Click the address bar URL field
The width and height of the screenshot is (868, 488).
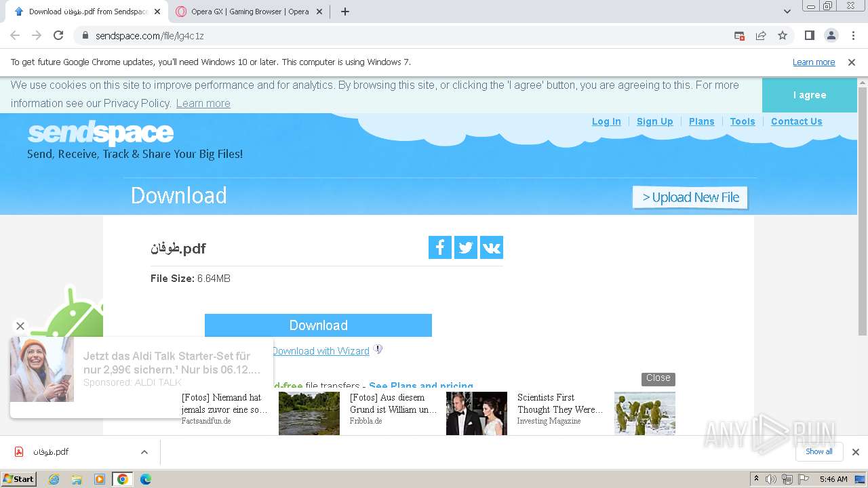pyautogui.click(x=407, y=36)
